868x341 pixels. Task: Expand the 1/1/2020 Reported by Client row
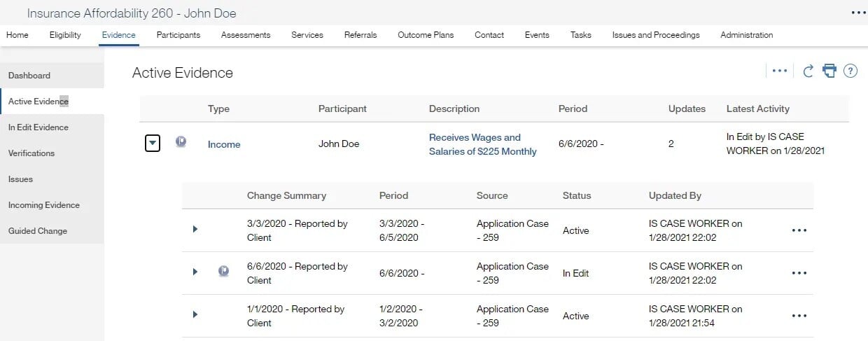(x=195, y=314)
